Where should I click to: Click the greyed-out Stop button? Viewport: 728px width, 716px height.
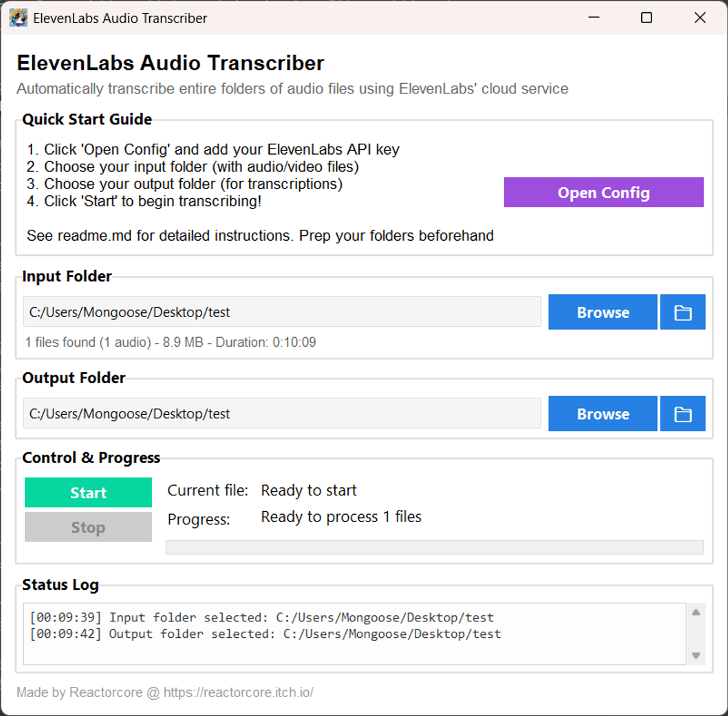(88, 527)
